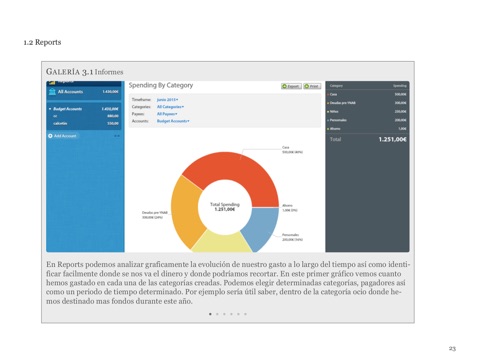This screenshot has width=480, height=360.
Task: Click the Category column header
Action: pos(336,86)
